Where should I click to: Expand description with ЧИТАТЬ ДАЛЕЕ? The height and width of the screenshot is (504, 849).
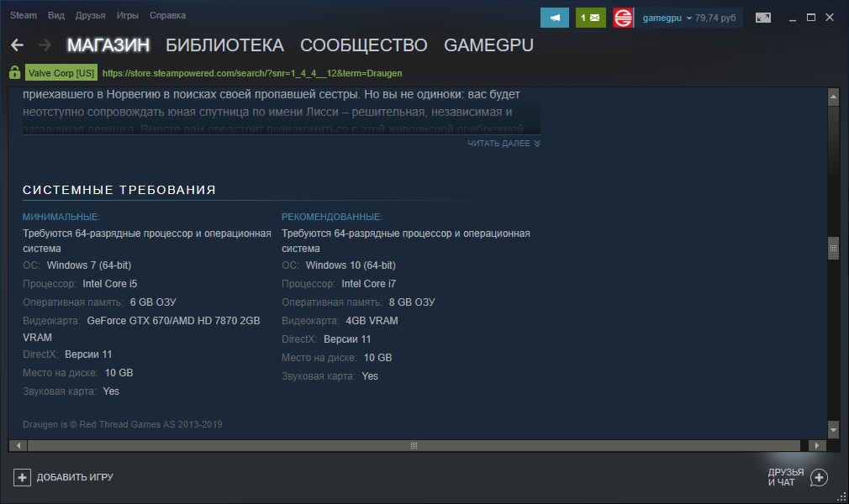point(504,144)
